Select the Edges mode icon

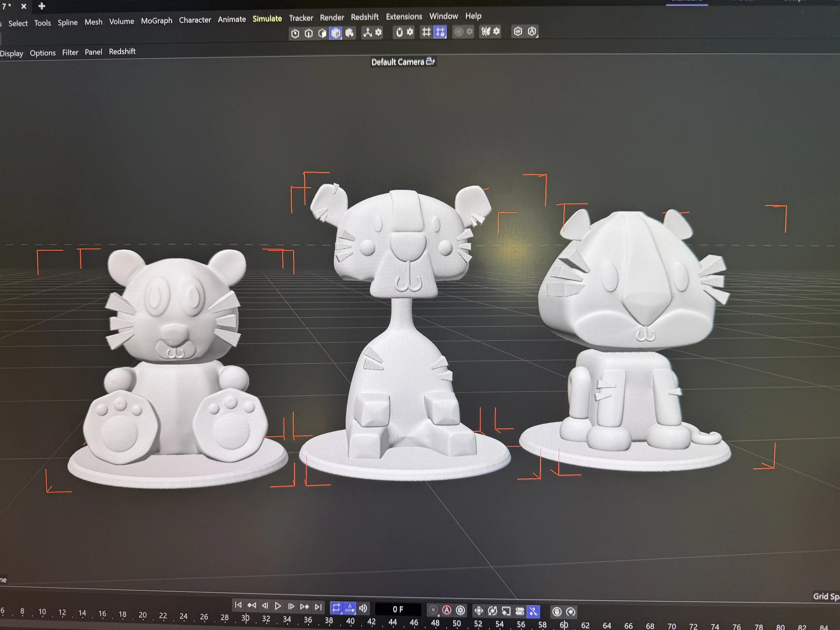(x=309, y=34)
